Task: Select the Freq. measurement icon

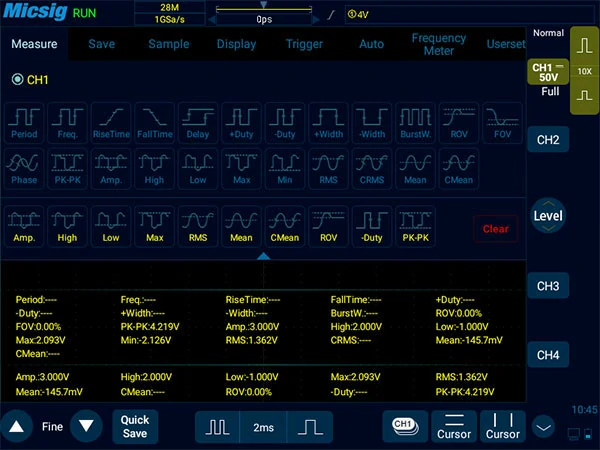Action: coord(67,123)
